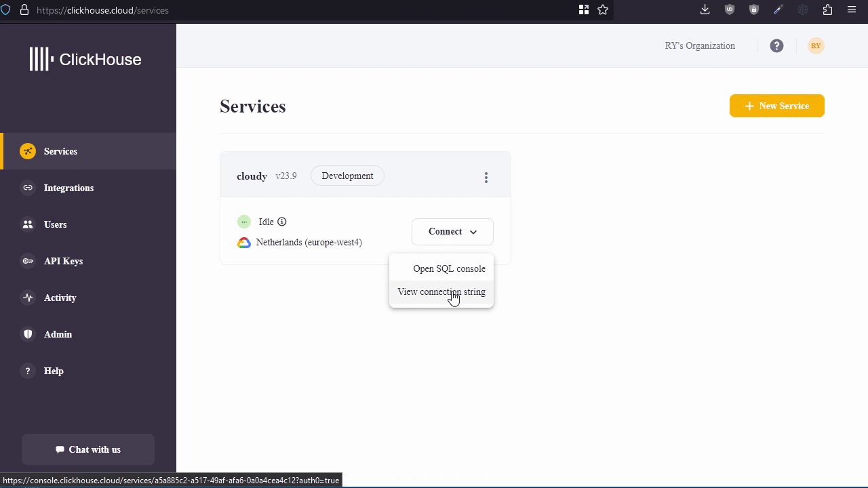Bookmark this page with the star icon

[603, 9]
